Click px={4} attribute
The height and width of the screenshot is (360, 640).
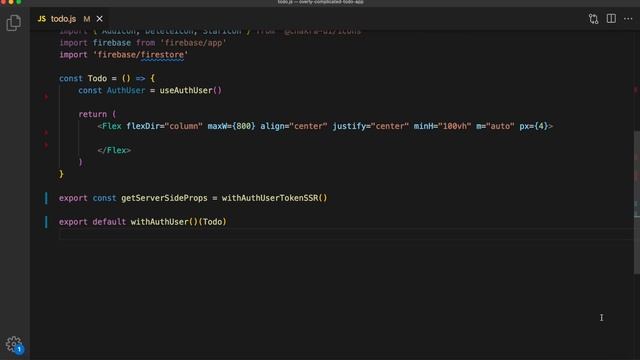pyautogui.click(x=534, y=126)
